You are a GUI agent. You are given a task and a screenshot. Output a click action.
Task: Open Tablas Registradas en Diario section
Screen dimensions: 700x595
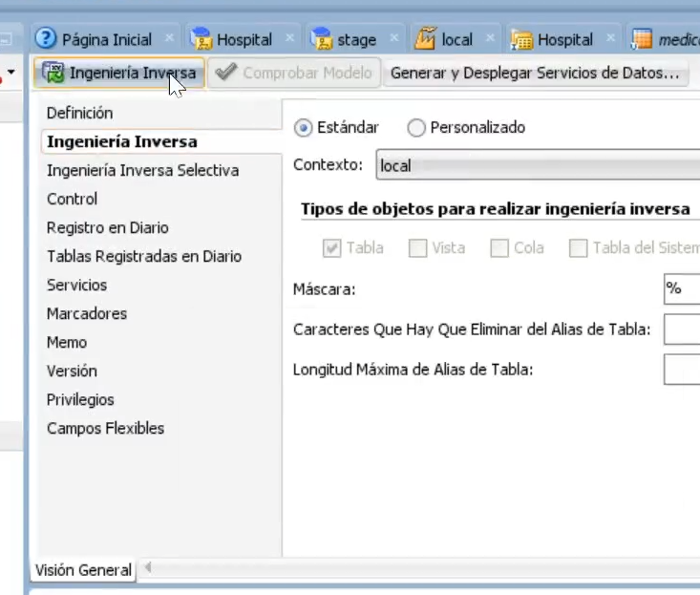coord(144,256)
